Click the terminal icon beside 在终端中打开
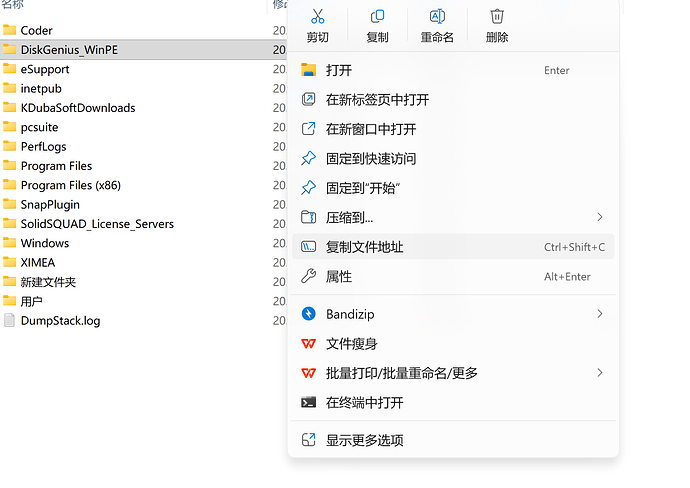 (x=308, y=402)
